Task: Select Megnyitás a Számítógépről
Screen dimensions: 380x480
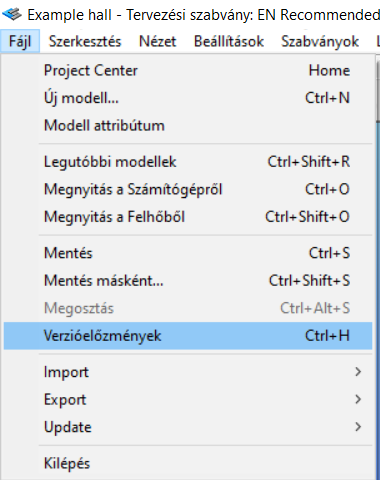Action: coord(188,189)
